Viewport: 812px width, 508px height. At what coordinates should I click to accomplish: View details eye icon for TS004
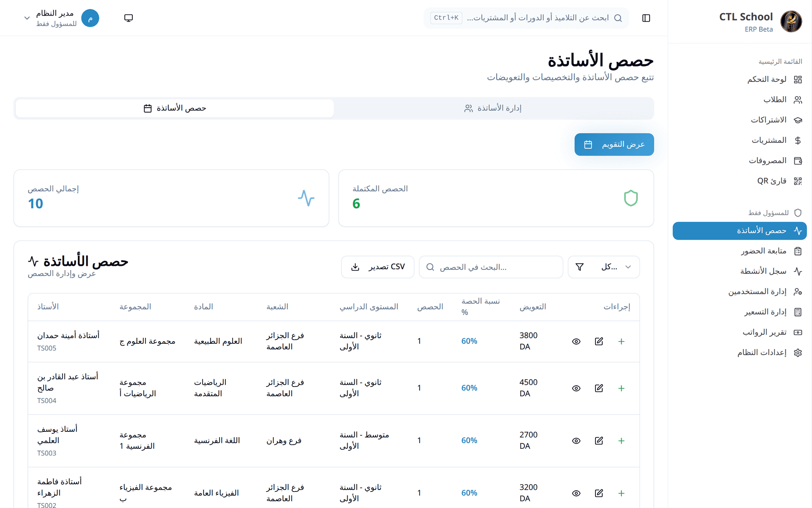click(576, 388)
